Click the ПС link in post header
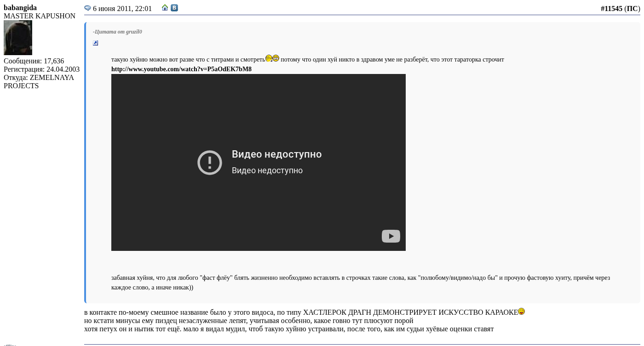 [x=632, y=9]
